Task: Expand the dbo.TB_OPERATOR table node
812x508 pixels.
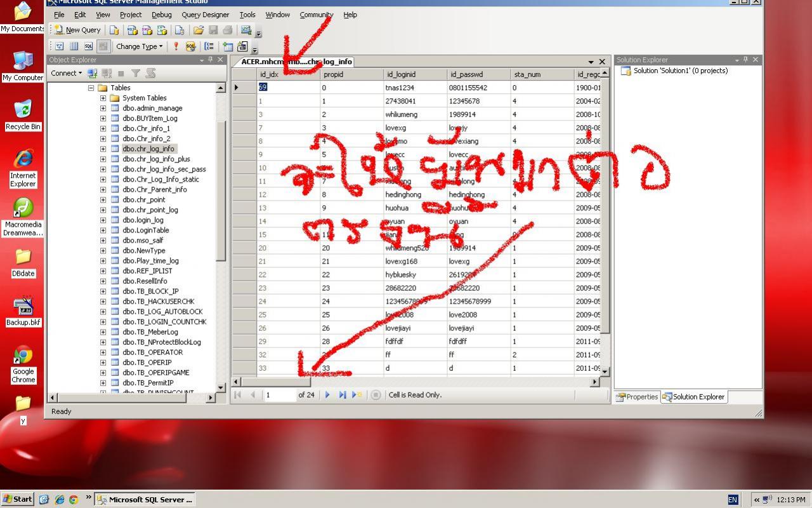Action: (103, 352)
